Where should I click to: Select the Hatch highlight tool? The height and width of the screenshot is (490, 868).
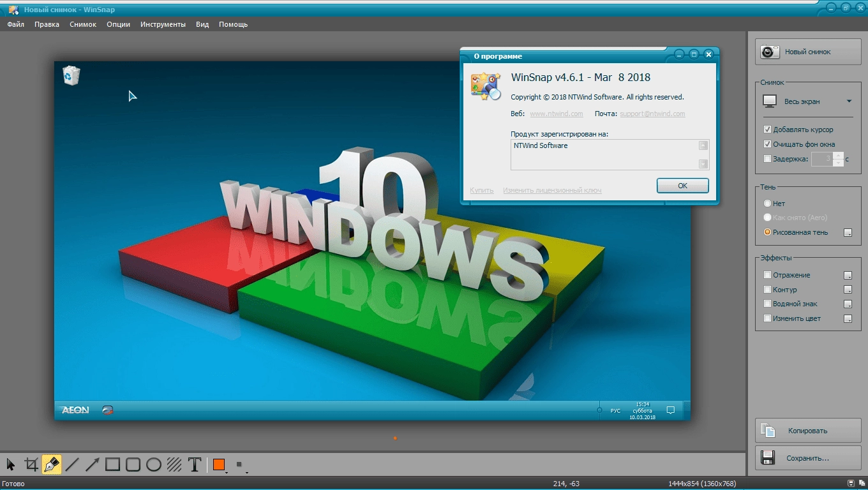click(x=174, y=464)
